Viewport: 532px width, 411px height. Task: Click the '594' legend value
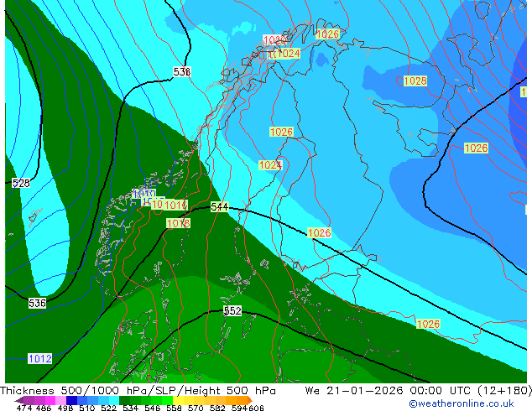239,408
